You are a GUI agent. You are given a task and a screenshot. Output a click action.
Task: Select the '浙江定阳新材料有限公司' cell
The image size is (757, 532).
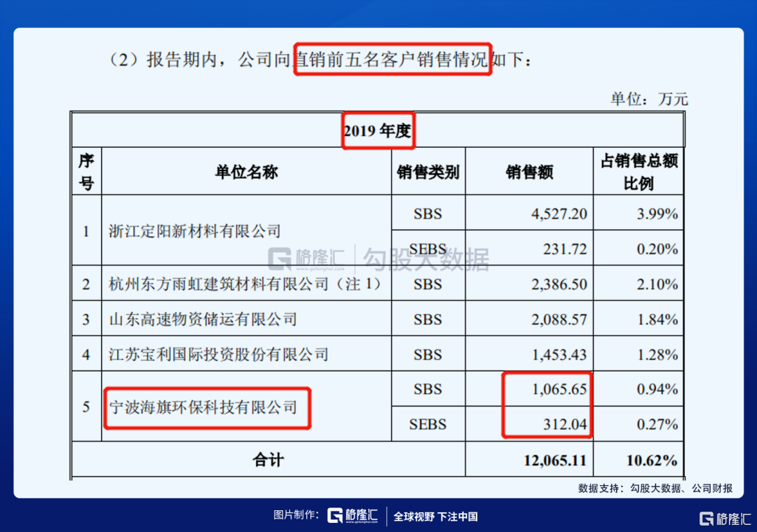pos(246,231)
